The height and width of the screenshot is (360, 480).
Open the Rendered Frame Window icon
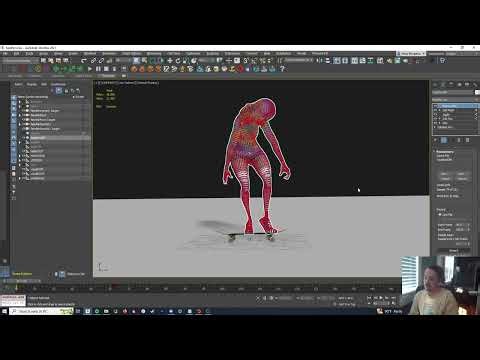tap(397, 60)
